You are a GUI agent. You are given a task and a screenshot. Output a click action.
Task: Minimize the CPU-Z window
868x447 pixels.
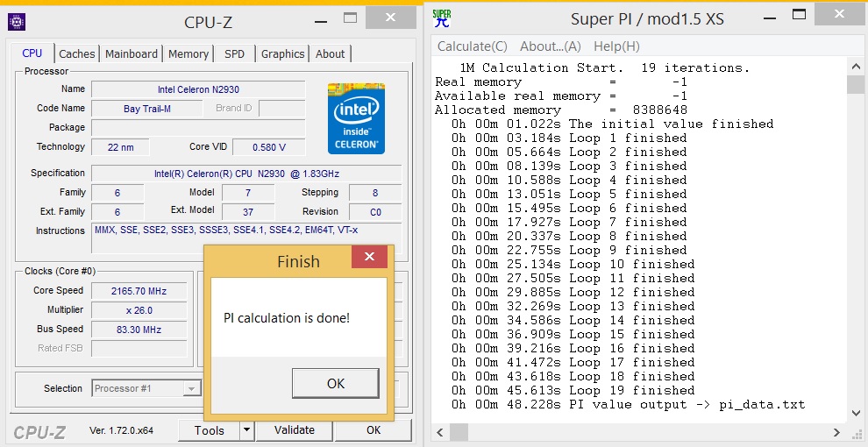321,21
